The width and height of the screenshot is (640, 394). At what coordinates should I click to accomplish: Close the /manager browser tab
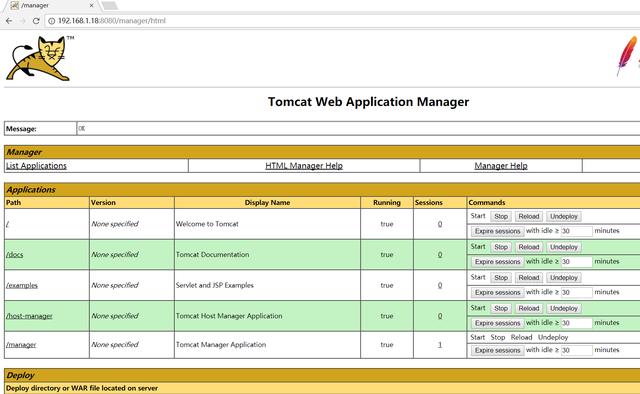click(91, 6)
